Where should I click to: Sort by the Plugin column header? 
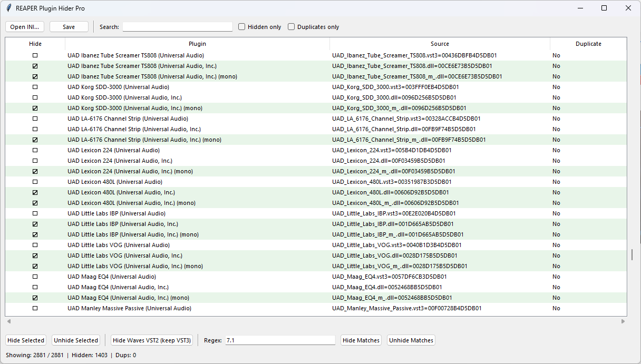tap(197, 44)
